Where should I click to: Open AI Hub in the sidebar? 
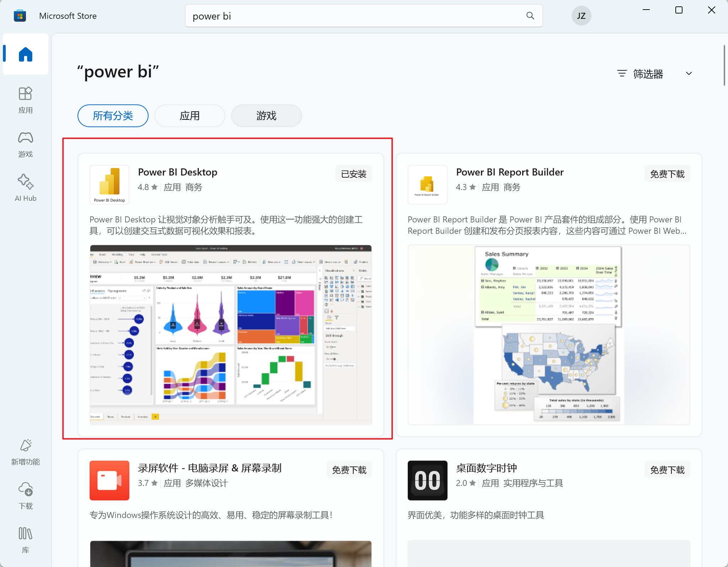click(x=26, y=188)
